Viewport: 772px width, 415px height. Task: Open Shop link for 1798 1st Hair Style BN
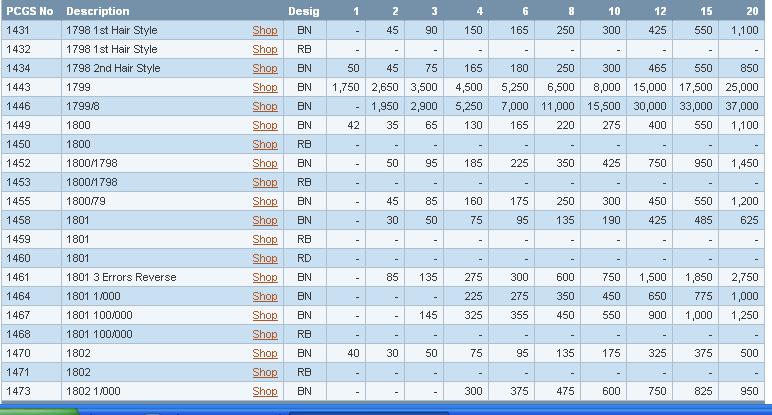(x=264, y=30)
